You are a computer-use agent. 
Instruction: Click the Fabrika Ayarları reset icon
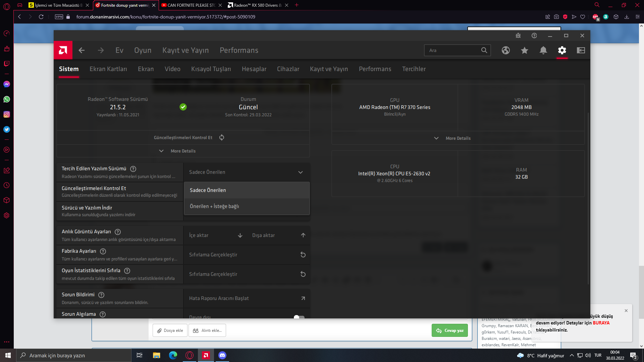(x=303, y=255)
